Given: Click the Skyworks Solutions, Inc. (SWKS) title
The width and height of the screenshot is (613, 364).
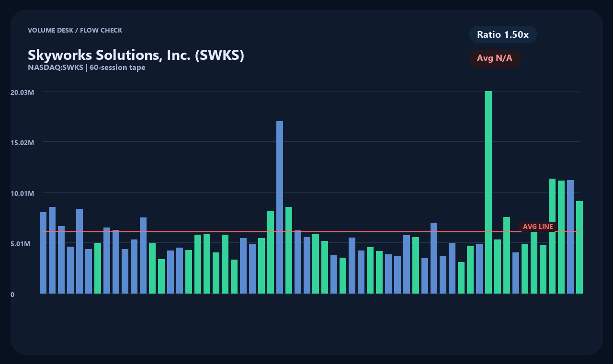Looking at the screenshot, I should pos(136,55).
